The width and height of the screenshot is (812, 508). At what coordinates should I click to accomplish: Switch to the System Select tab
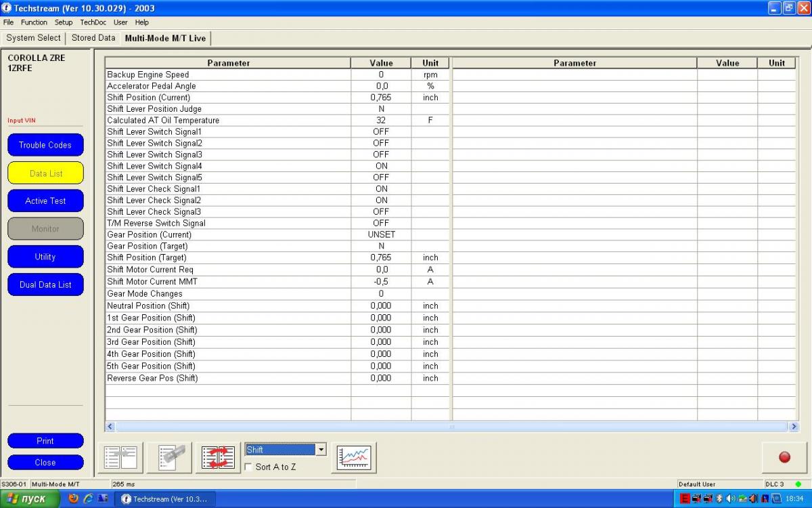33,38
